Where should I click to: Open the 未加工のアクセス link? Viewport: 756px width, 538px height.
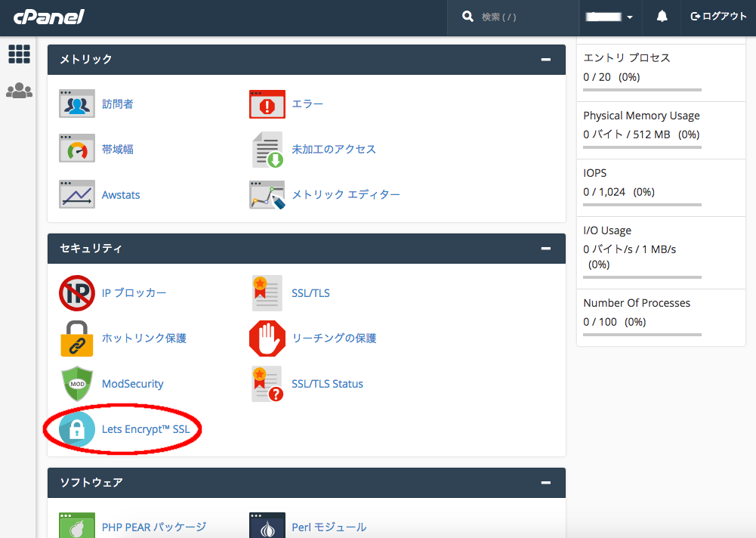334,150
